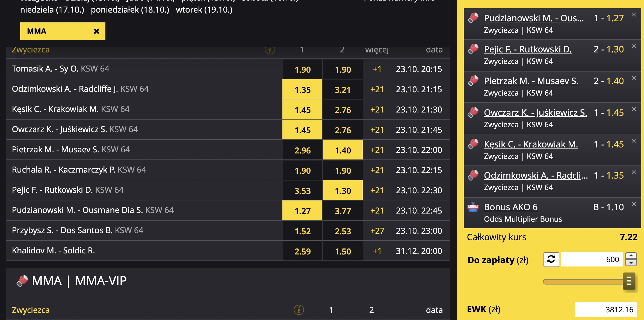
Task: Remove Pudzianowski M. bet from the slip
Action: coord(634,15)
